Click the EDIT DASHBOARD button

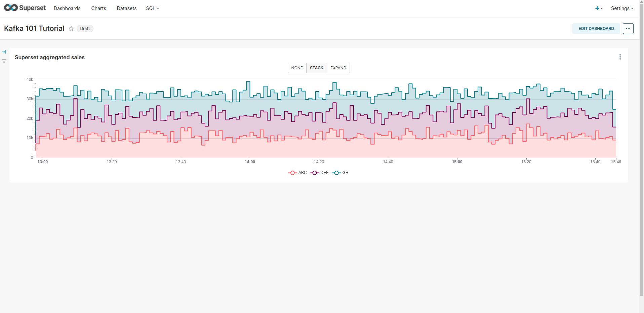tap(596, 29)
